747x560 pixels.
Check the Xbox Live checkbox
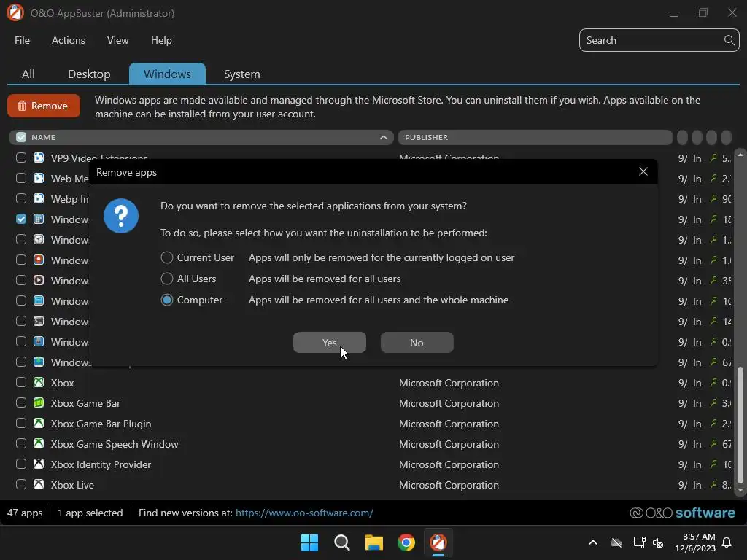pyautogui.click(x=21, y=485)
